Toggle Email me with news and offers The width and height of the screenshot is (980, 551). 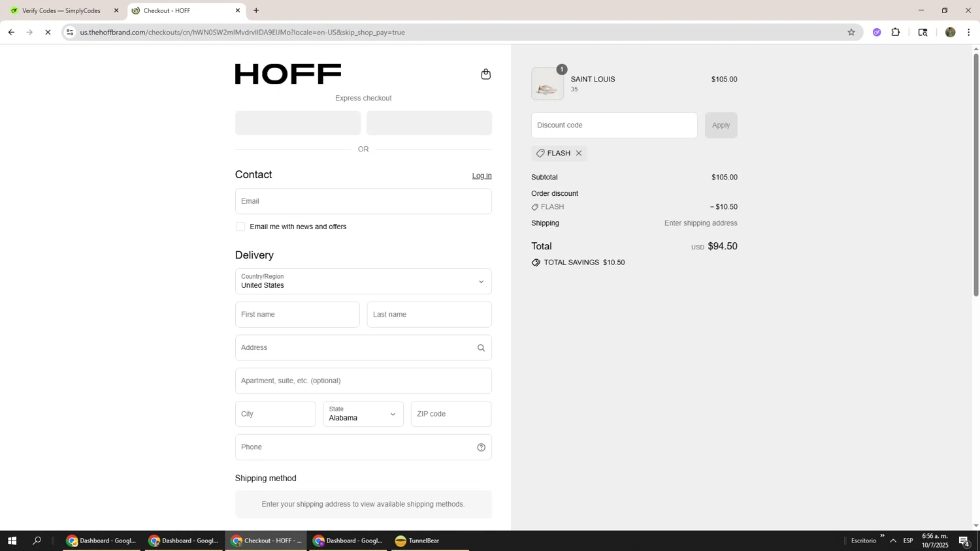240,227
